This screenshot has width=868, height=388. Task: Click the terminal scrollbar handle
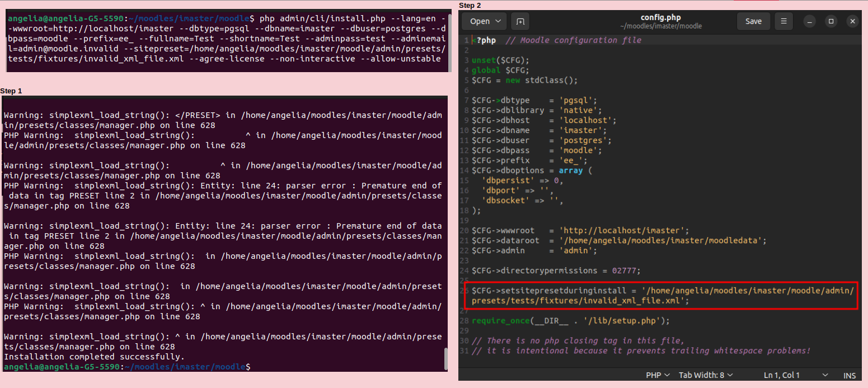[x=446, y=358]
